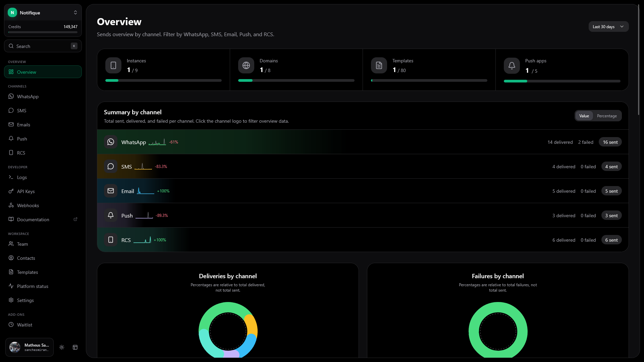Switch summary to Value view

pos(584,116)
